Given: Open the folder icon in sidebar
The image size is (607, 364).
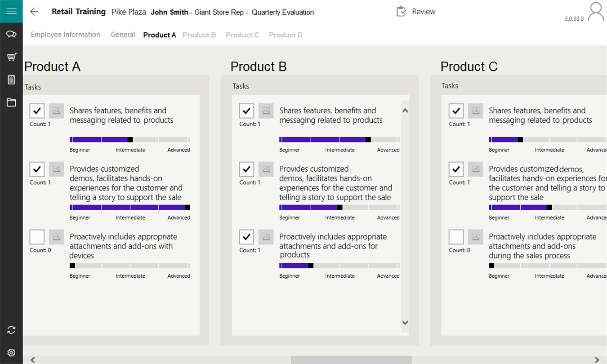Looking at the screenshot, I should pos(11,102).
